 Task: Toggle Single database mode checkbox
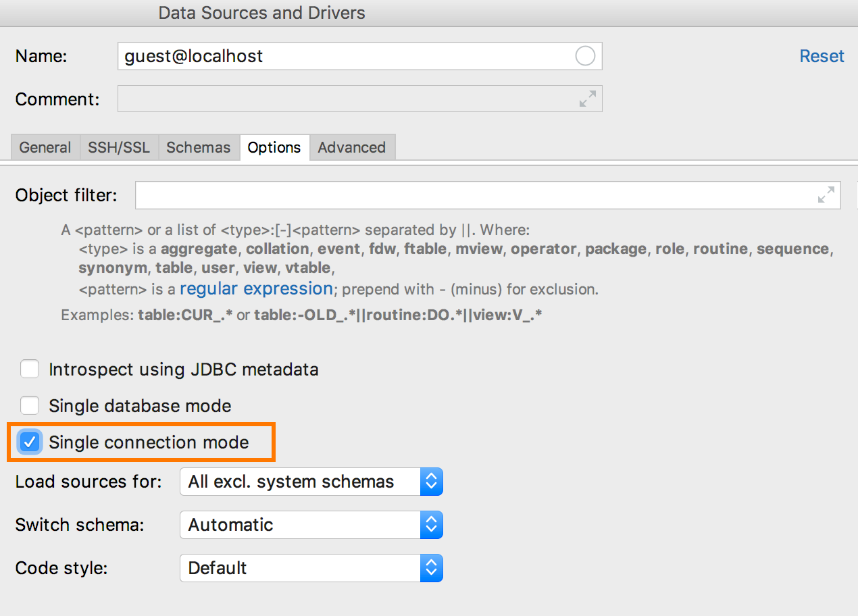coord(30,406)
